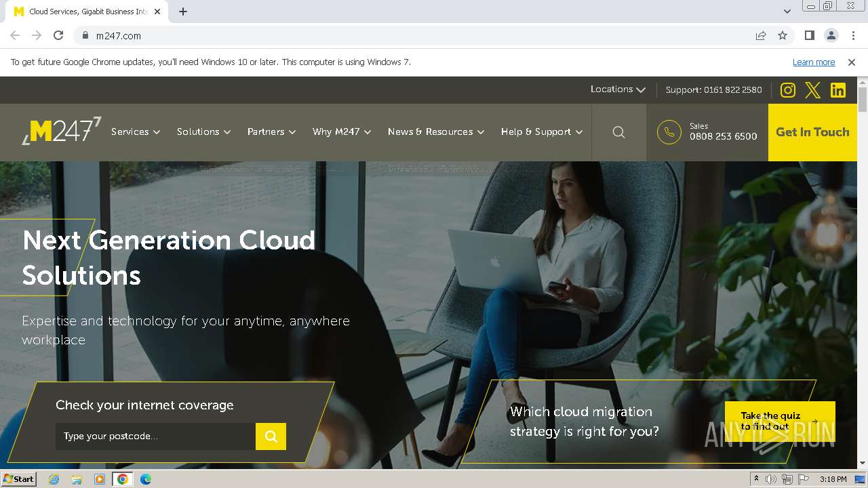The width and height of the screenshot is (868, 488).
Task: Open Windows Media Player from taskbar
Action: pos(100,479)
